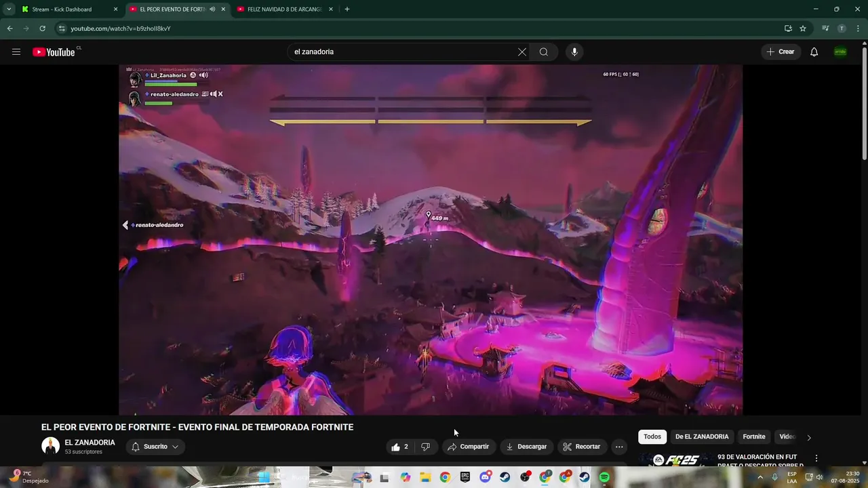The image size is (868, 488).
Task: Open the Suscrito notification dropdown
Action: pos(155,447)
